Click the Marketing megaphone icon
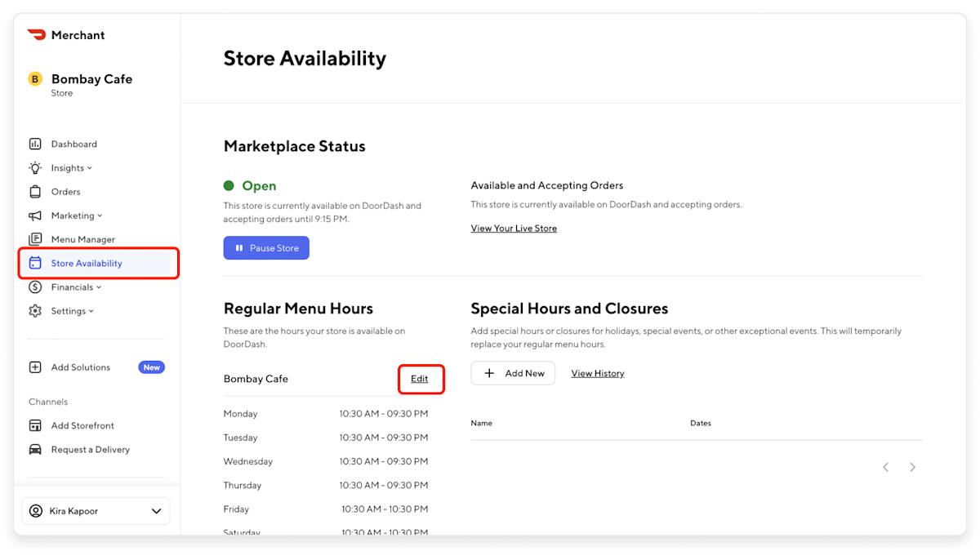The height and width of the screenshot is (560, 980). point(35,216)
